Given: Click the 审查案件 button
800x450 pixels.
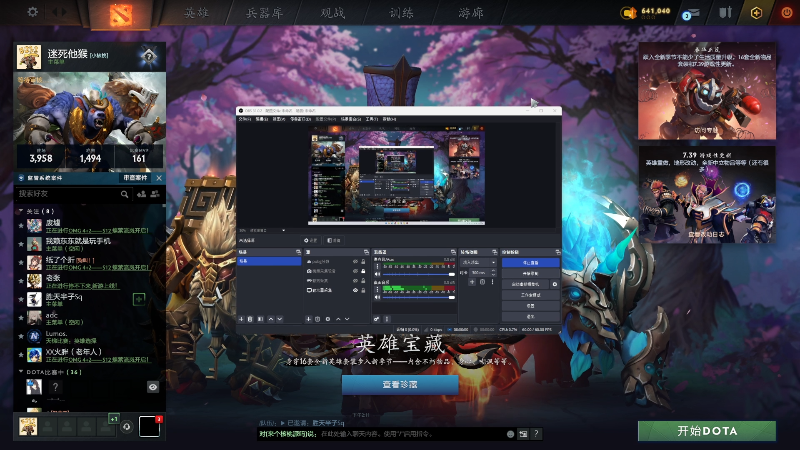Looking at the screenshot, I should 135,178.
